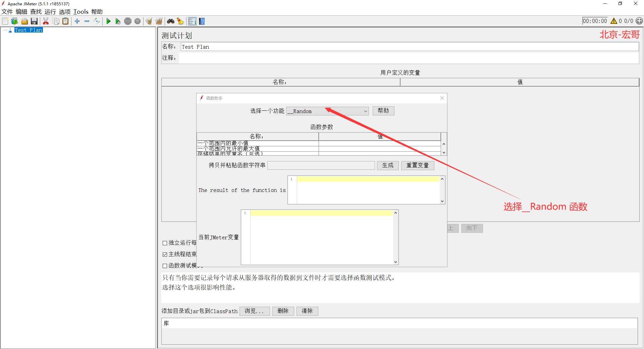Click the function result text area
644x349 pixels.
coord(368,190)
